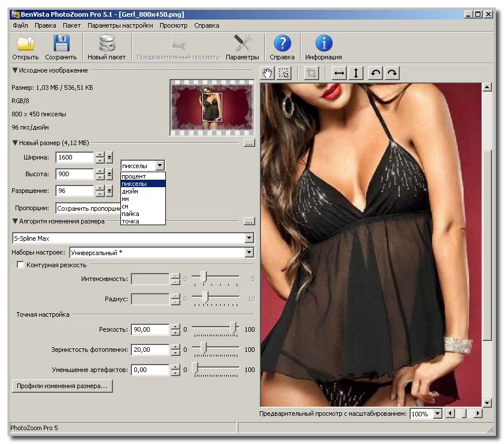Click the Разрешение input field

click(x=74, y=191)
